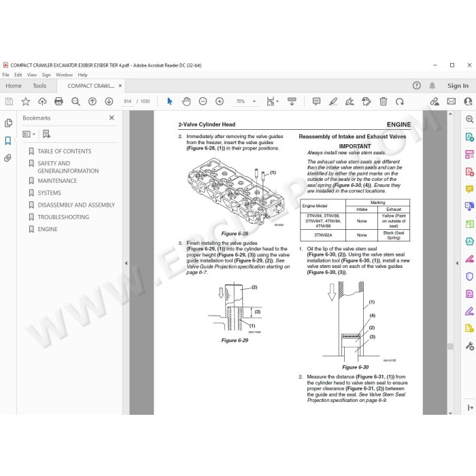Viewport: 476px width, 476px height.
Task: Open the Sign document pen tool
Action: pyautogui.click(x=350, y=101)
